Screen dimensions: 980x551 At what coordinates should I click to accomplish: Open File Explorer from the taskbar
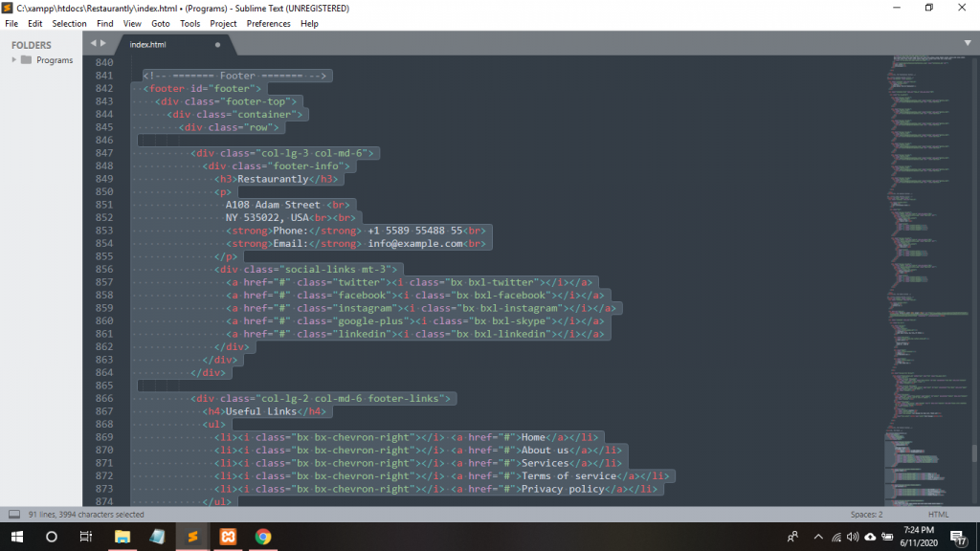point(122,537)
